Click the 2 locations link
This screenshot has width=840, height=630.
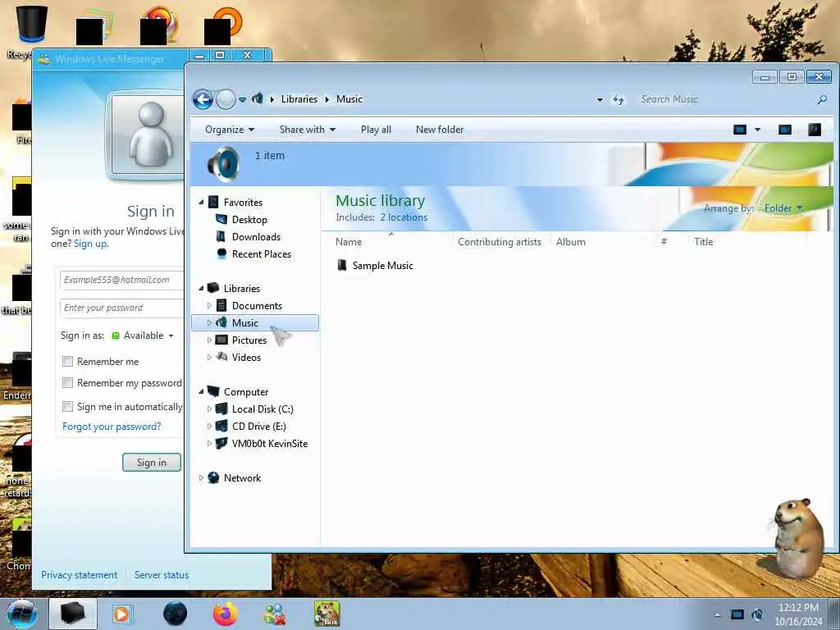coord(404,217)
